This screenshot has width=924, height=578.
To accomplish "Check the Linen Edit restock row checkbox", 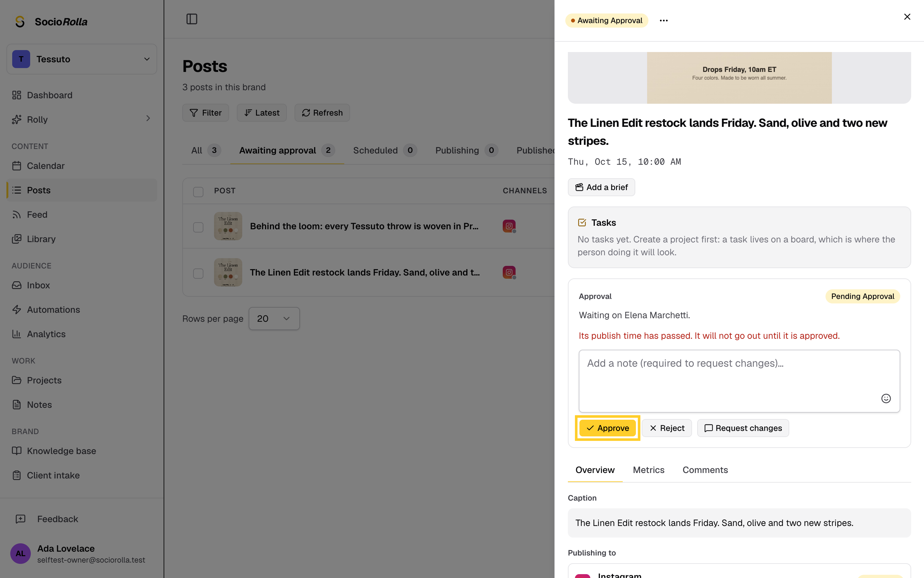I will point(198,273).
